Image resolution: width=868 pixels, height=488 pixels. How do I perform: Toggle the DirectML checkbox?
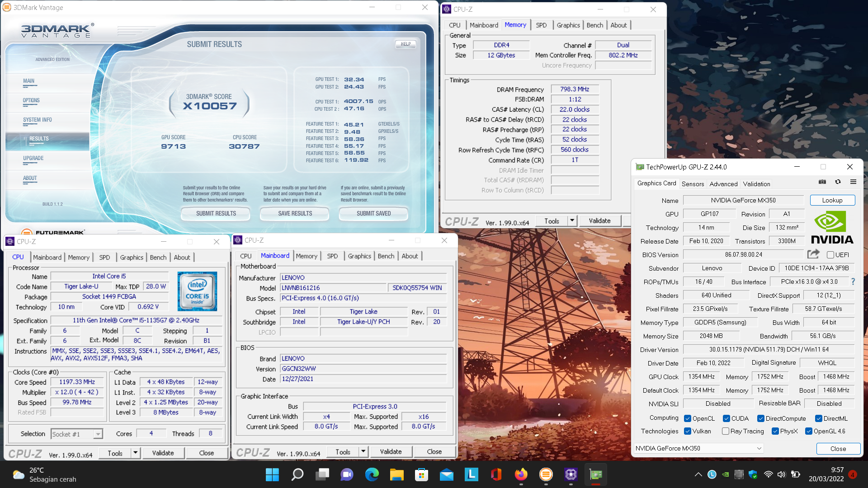click(819, 418)
